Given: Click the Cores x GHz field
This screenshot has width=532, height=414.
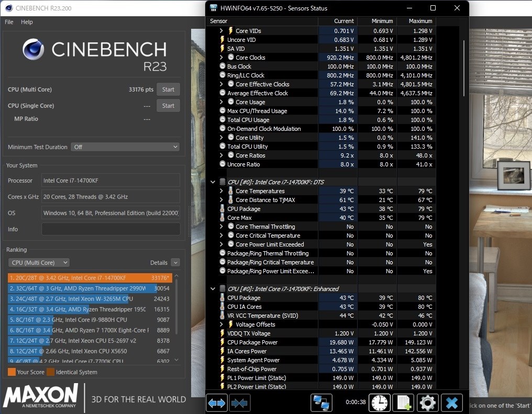Looking at the screenshot, I should pos(111,197).
